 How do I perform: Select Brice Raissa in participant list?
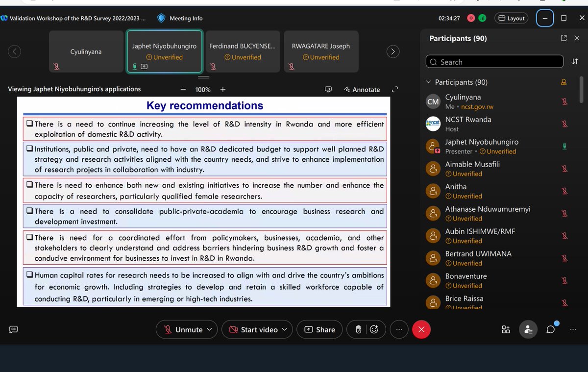(x=499, y=302)
